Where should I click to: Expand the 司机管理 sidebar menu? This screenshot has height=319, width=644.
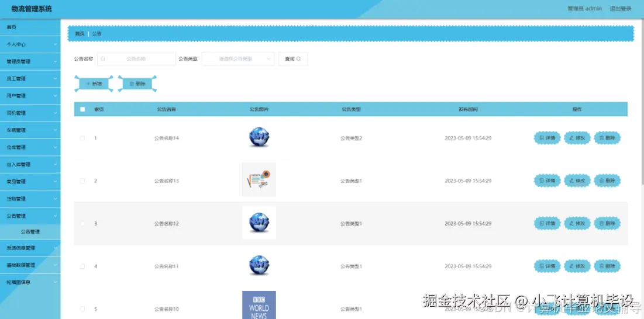click(30, 113)
